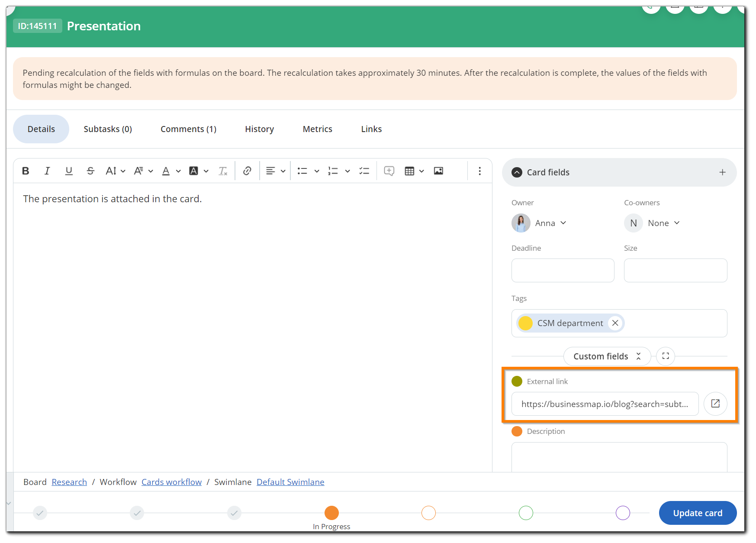Change the owner Anna dropdown
This screenshot has height=543, width=756.
pyautogui.click(x=550, y=223)
